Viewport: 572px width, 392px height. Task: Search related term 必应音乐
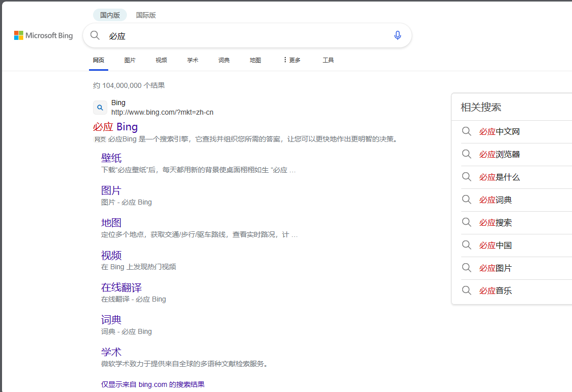click(x=496, y=290)
